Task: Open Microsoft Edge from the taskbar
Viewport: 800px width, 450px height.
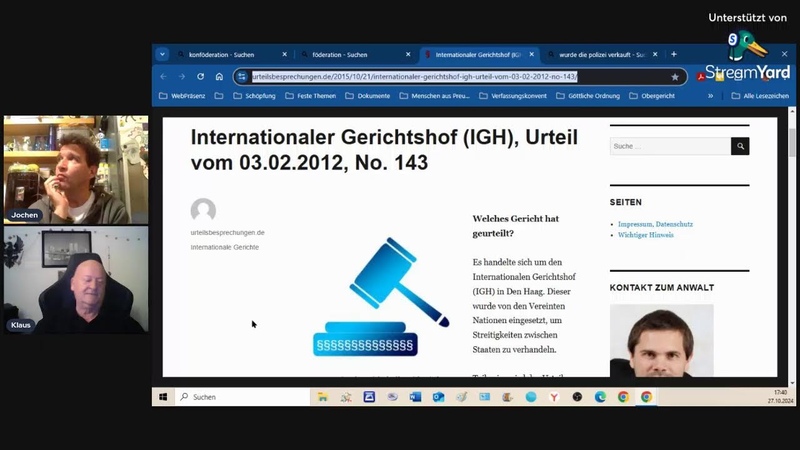Action: coord(600,397)
